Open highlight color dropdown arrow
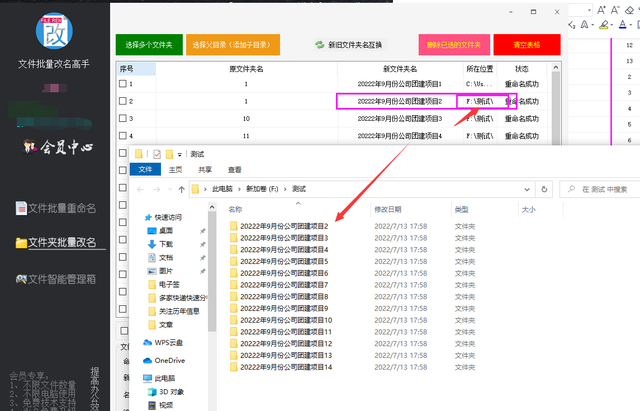640x411 pixels. point(611,25)
